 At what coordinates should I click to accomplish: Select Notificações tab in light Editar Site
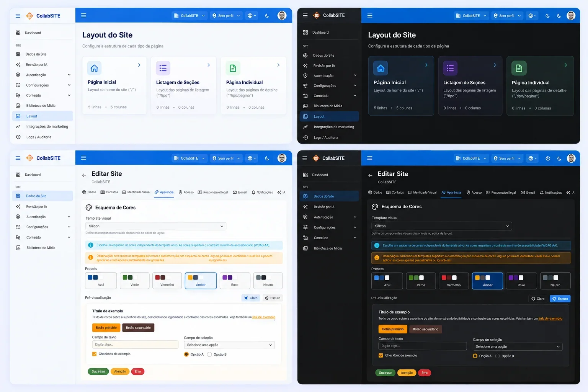click(262, 193)
